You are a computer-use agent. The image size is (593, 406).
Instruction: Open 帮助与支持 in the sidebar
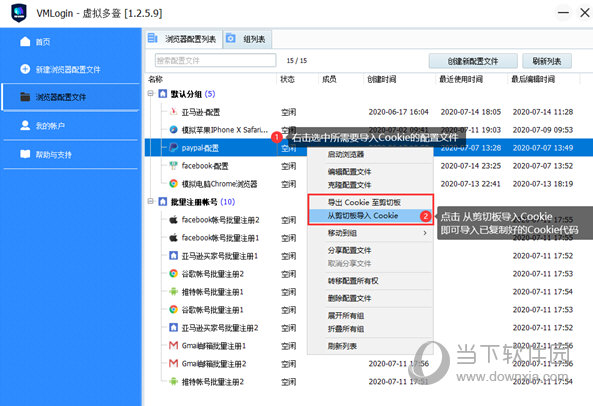click(71, 154)
